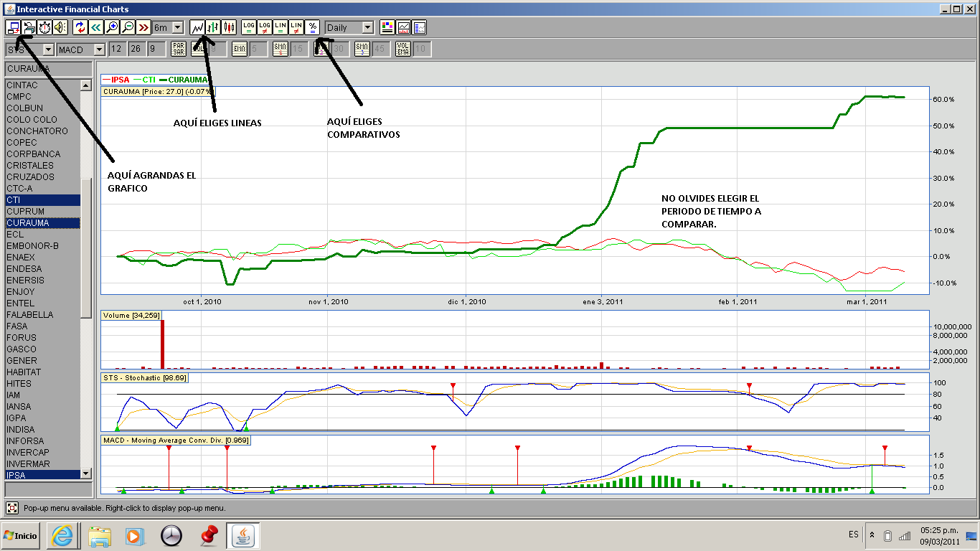Select FALABELLA in the stock list
This screenshot has height=551, width=980.
point(29,314)
